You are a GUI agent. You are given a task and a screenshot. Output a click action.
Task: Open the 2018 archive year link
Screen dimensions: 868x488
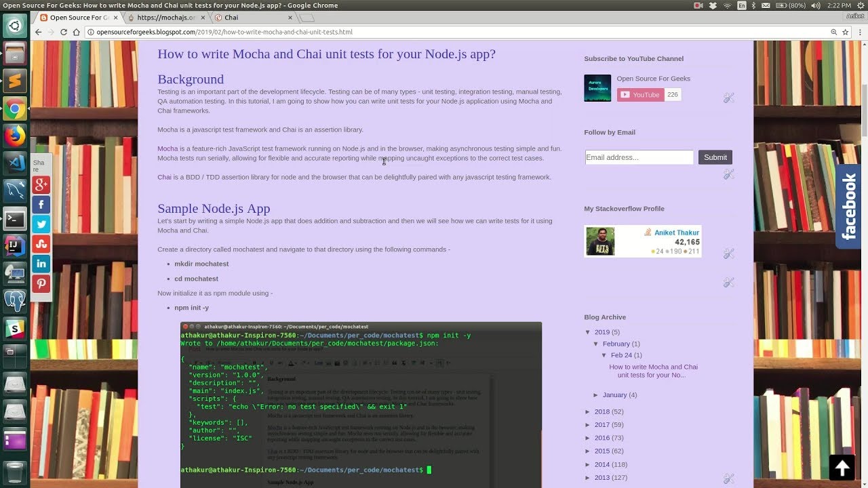602,411
